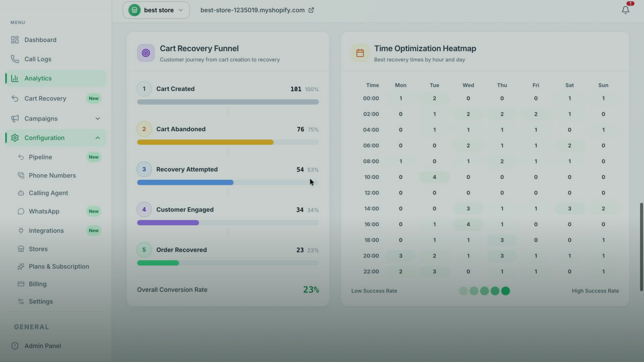Screen dimensions: 644x362
Task: Click the Customer Engaged count 34
Action: pyautogui.click(x=300, y=210)
